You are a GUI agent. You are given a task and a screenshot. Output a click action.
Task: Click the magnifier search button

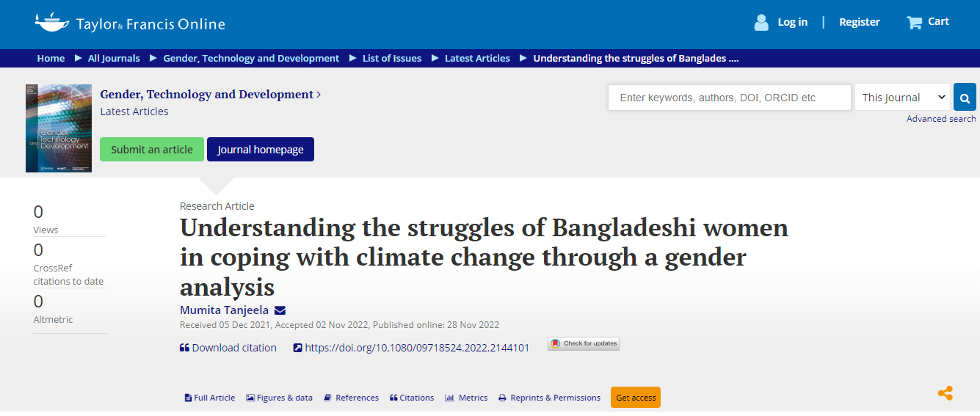click(x=965, y=97)
